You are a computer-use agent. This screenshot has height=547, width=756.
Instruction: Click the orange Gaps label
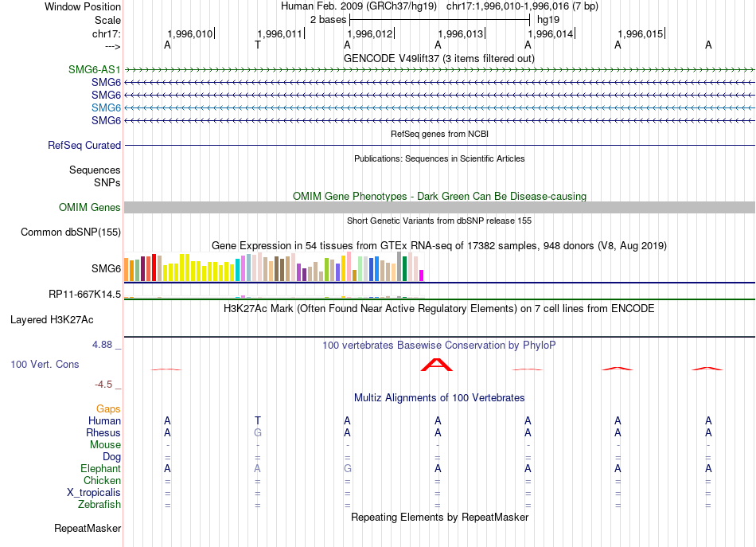coord(108,409)
